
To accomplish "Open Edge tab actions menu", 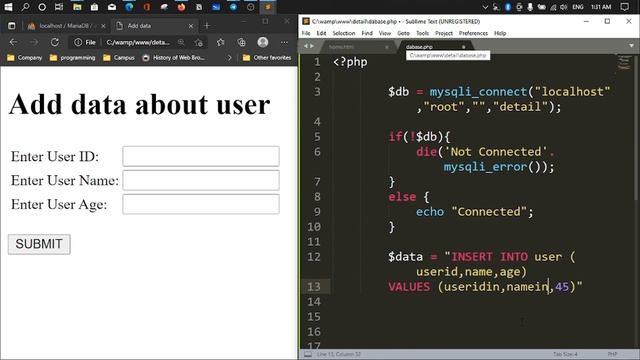I will click(11, 26).
